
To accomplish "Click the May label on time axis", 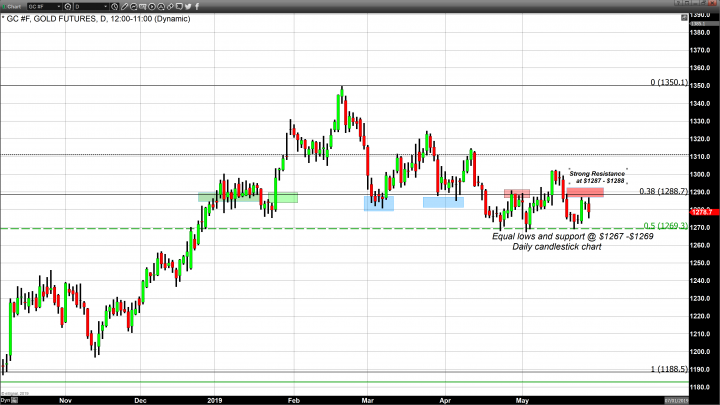I will point(522,400).
